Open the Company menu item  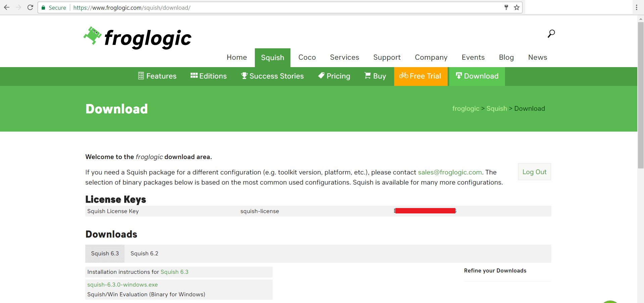(431, 57)
